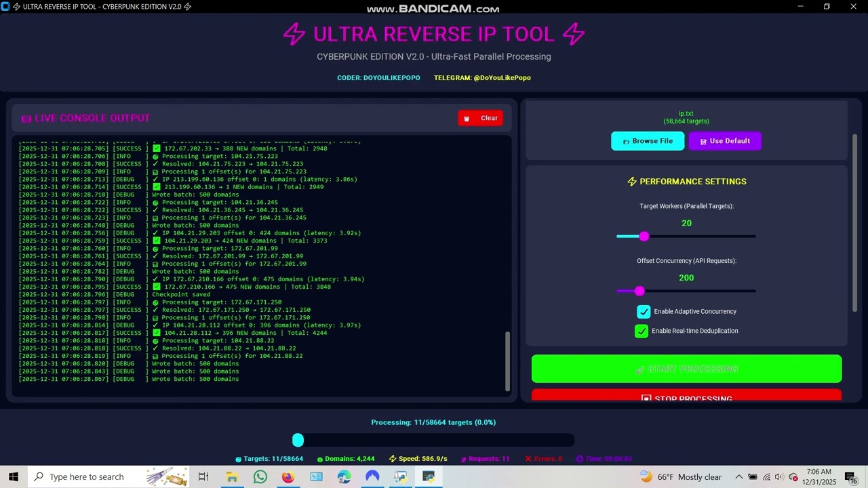The height and width of the screenshot is (488, 868).
Task: Click the Python app taskbar icon
Action: [429, 476]
